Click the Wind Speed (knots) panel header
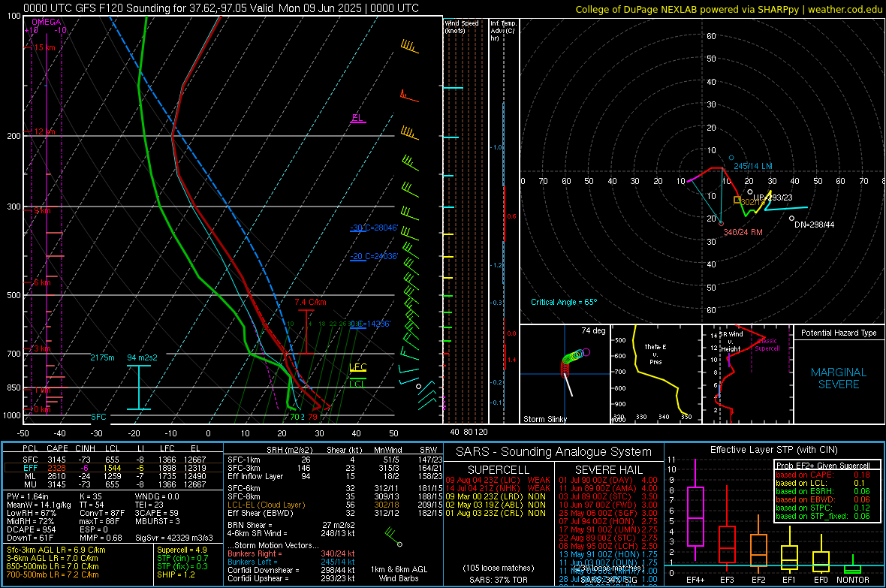The image size is (886, 588). [x=462, y=26]
